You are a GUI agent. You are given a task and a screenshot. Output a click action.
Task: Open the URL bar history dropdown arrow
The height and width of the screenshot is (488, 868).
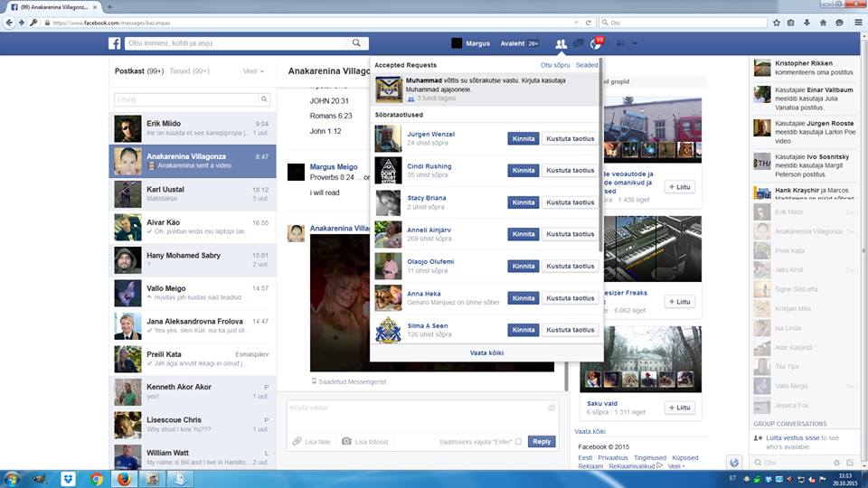click(576, 23)
